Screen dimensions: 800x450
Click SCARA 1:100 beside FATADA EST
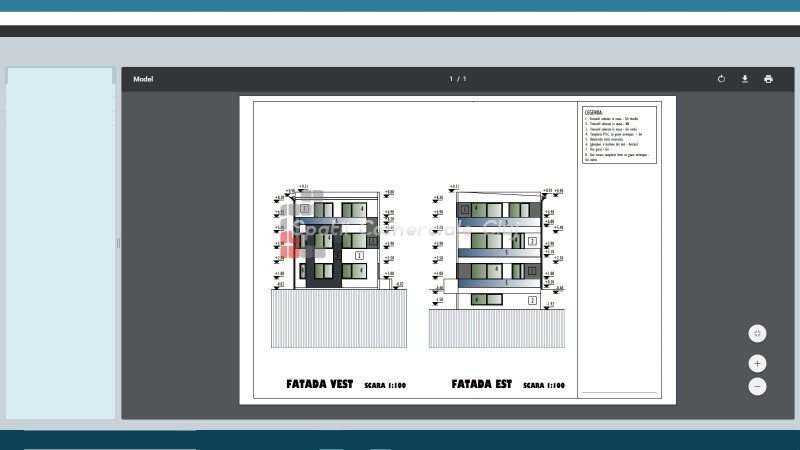click(x=544, y=385)
